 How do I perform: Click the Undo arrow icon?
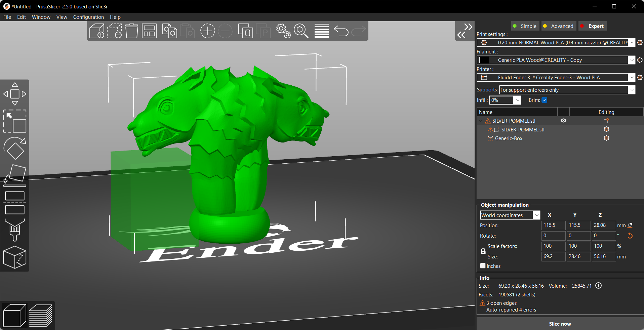(341, 31)
